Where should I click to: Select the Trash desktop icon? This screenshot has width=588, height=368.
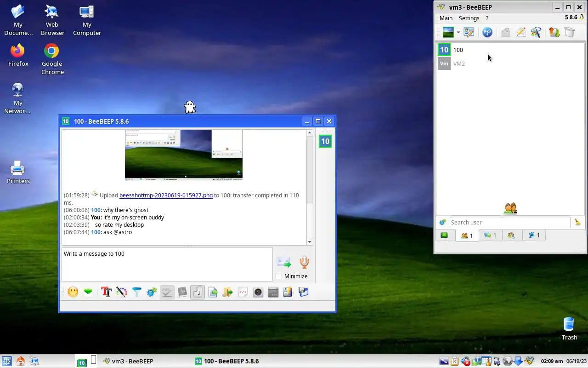point(569,329)
